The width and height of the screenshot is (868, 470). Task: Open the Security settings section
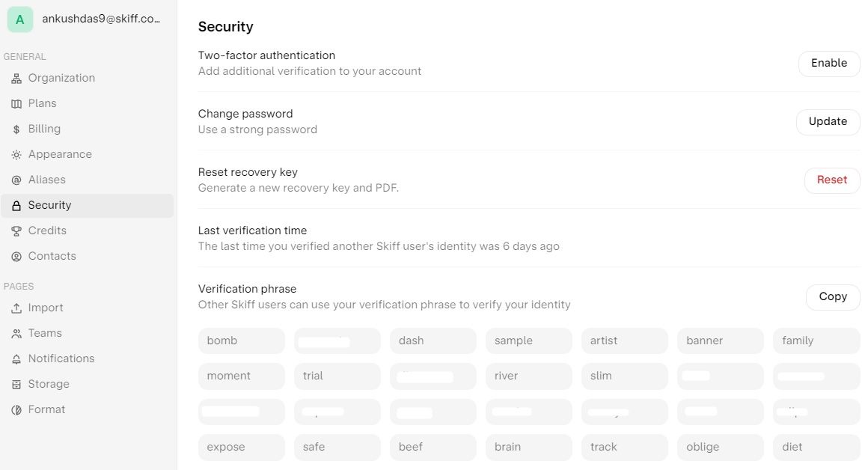tap(49, 205)
